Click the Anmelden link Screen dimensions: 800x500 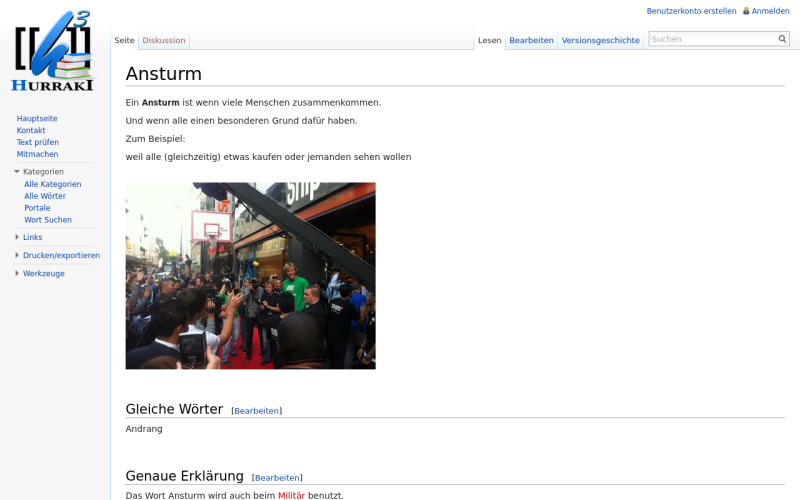(x=770, y=11)
